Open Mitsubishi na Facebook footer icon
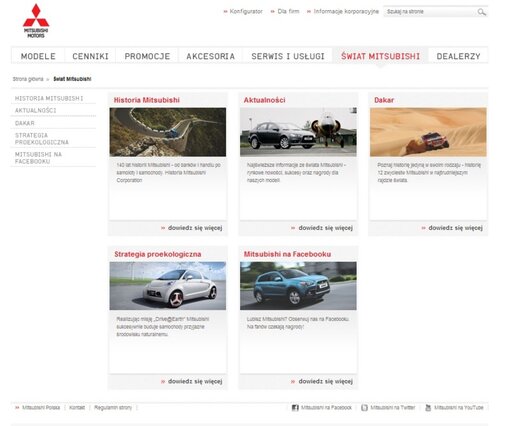The image size is (519, 426). 295,407
